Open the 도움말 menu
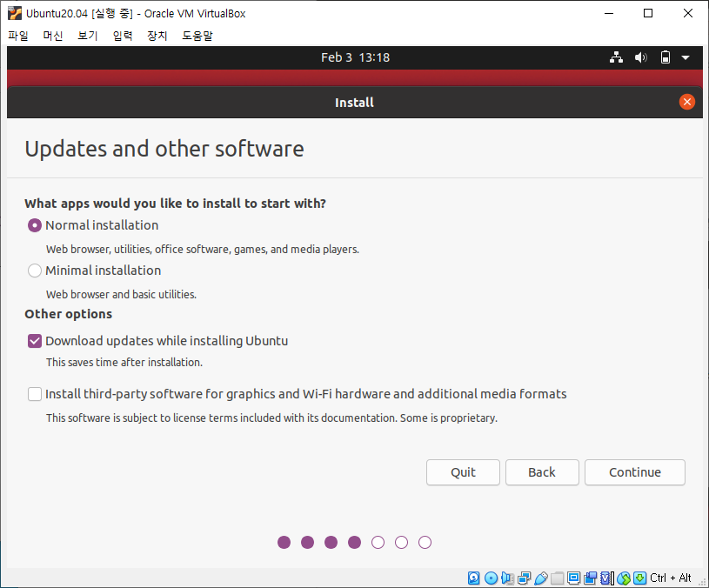Screen dimensions: 709x588 point(197,36)
